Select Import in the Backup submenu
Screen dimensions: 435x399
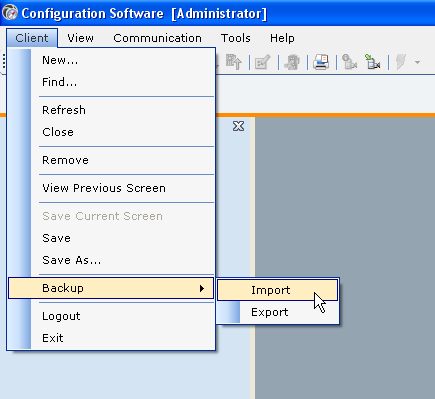click(x=278, y=290)
